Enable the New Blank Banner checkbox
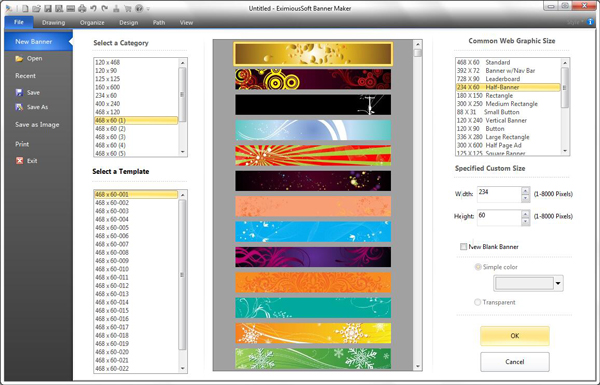Viewport: 600px width, 385px height. (463, 247)
